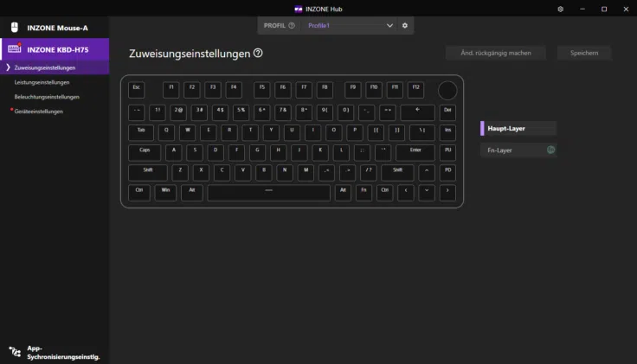Select the INZONE Mouse-A device icon

(15, 28)
